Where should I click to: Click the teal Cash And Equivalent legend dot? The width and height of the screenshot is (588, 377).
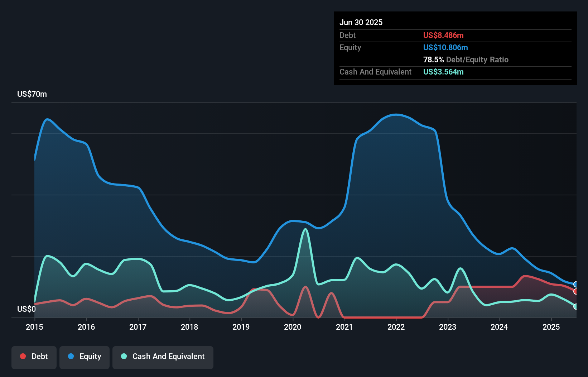(x=124, y=356)
